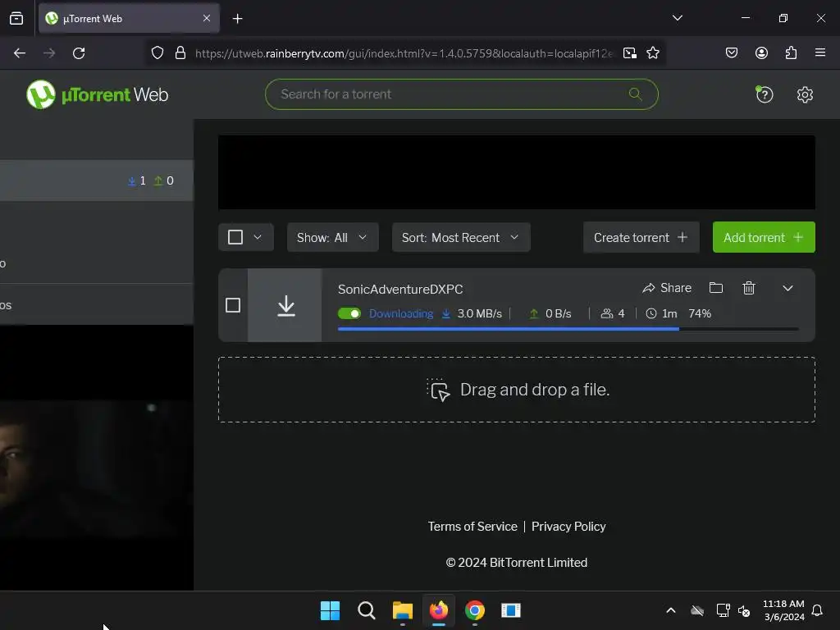This screenshot has width=840, height=630.
Task: Click the Firefox View icon beside the tabs
Action: [16, 19]
